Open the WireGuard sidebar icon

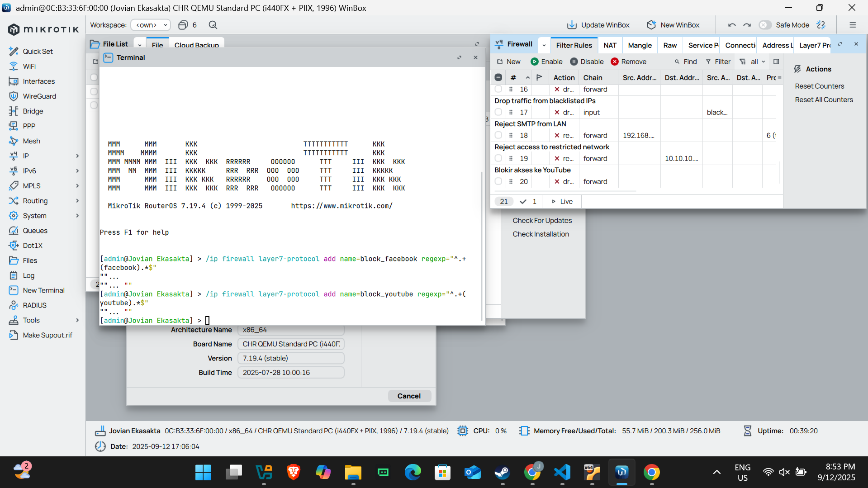coord(14,96)
